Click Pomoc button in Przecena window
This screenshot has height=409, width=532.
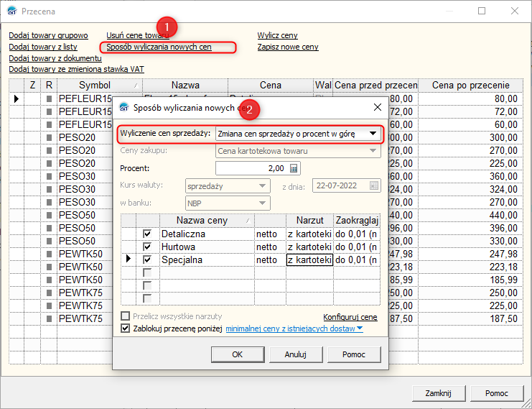pos(497,393)
